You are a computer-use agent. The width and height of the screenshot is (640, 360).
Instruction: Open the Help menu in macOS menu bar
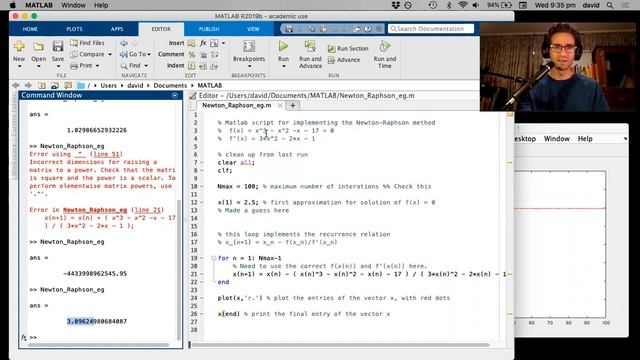(x=101, y=5)
